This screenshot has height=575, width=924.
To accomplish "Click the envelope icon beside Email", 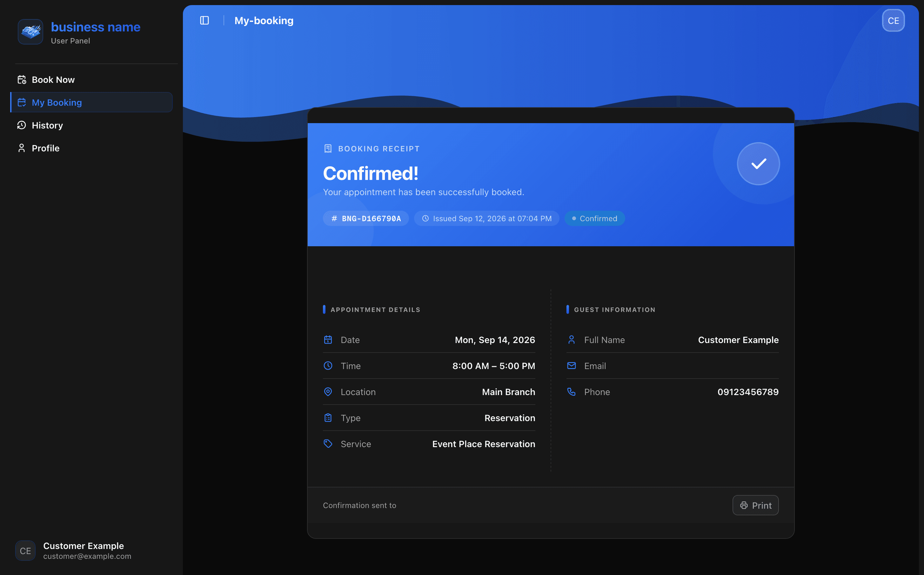I will 571,366.
